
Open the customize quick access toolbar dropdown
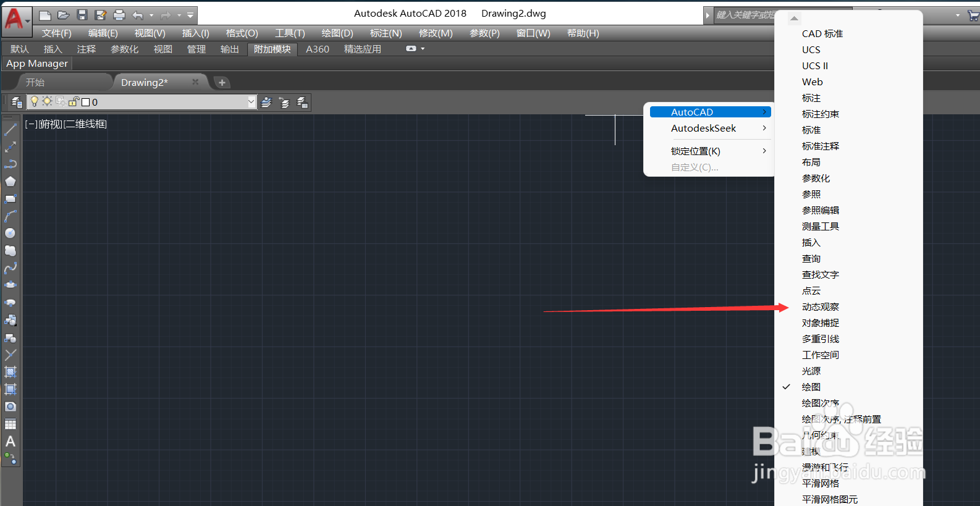tap(190, 15)
